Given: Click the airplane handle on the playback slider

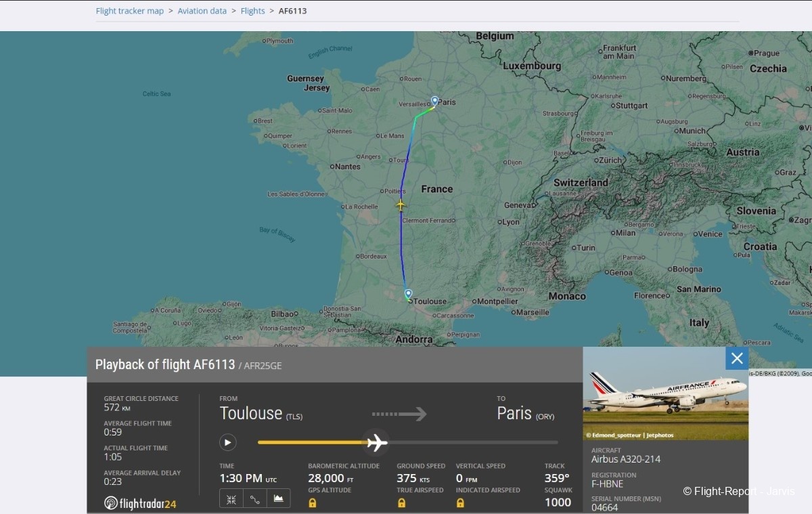Looking at the screenshot, I should coord(376,443).
